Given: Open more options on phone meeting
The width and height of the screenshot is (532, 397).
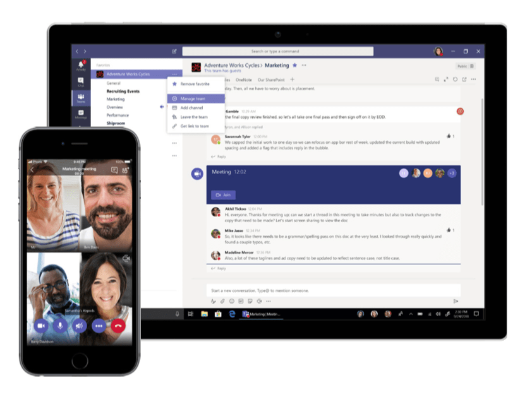Looking at the screenshot, I should pos(99,326).
